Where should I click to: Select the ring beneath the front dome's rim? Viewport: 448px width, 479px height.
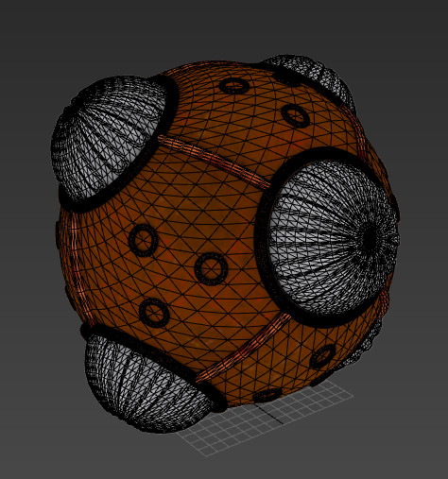click(322, 357)
